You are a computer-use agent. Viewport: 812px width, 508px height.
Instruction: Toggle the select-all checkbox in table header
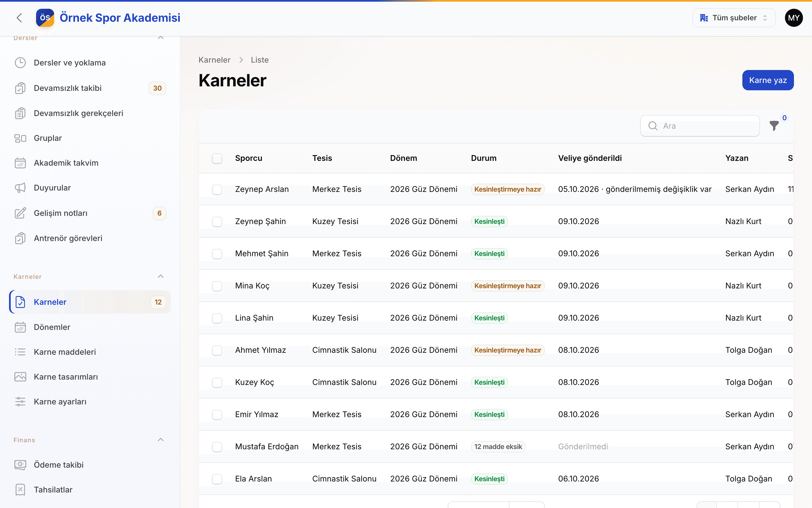coord(217,158)
